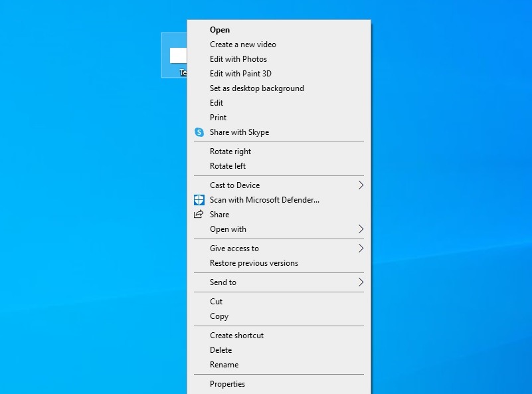Choose Edit with Photos
Viewport: 532px width, 394px height.
(238, 59)
